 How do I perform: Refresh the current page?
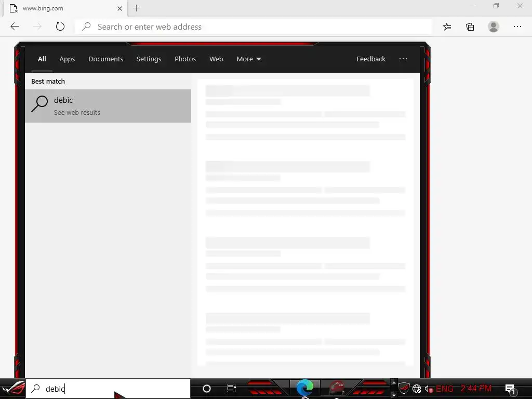click(x=60, y=26)
